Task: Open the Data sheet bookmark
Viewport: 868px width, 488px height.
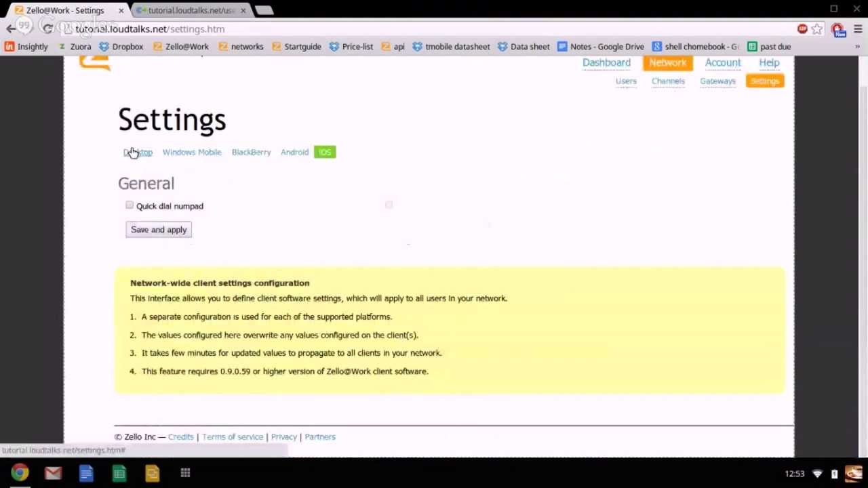Action: pos(524,47)
